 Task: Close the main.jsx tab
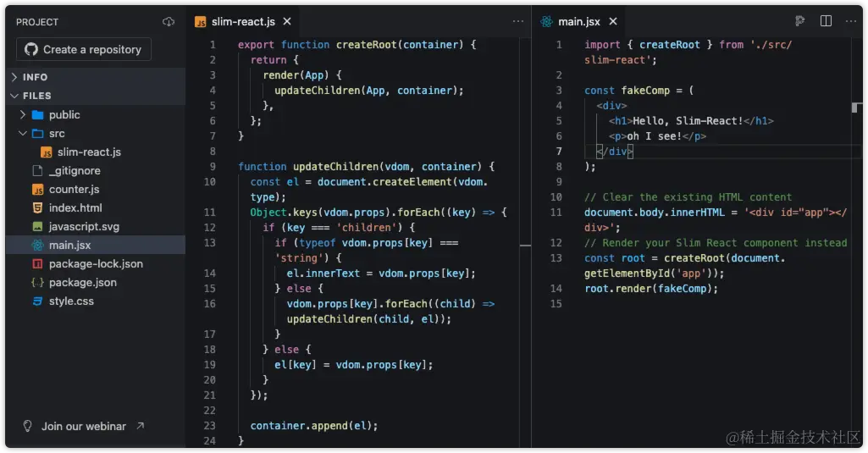coord(613,21)
